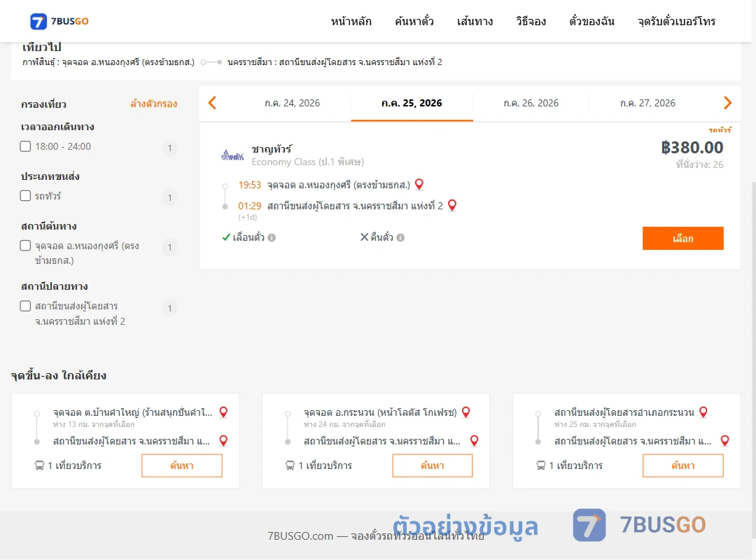Open จุดรับตั๋วเบอร์โทร in top navigation
This screenshot has width=756, height=560.
point(676,21)
